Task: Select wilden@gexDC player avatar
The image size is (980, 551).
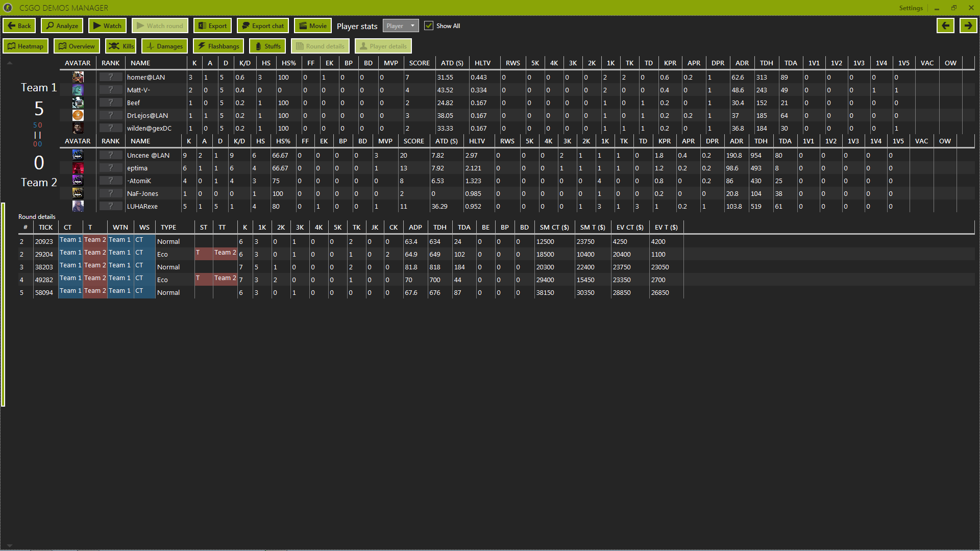Action: 78,128
